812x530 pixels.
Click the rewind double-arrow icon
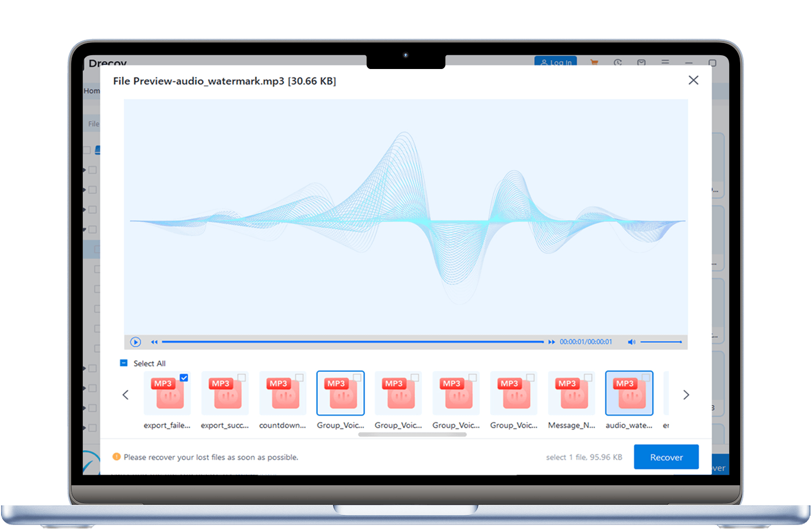coord(154,342)
